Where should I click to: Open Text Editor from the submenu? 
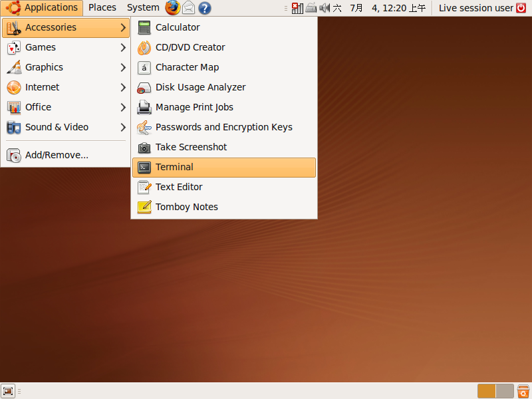click(224, 187)
